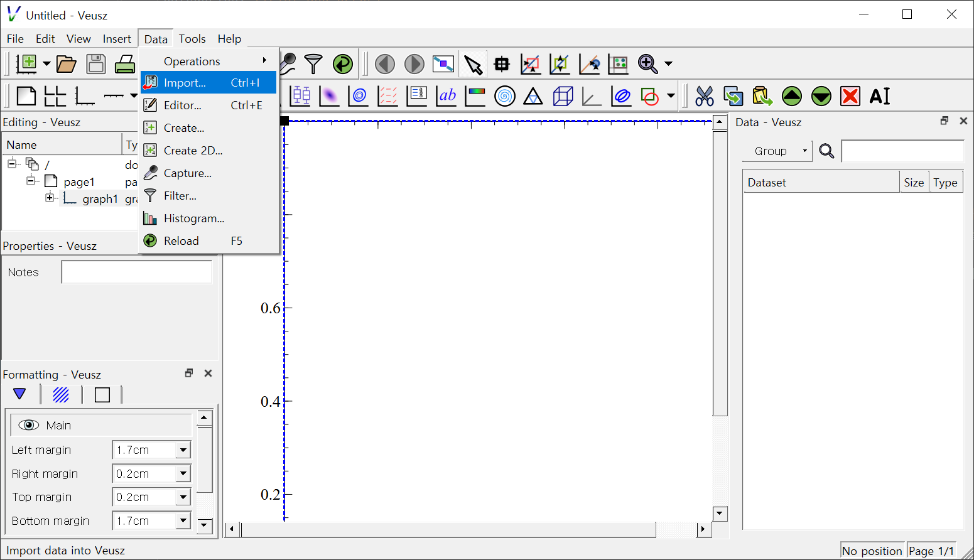The width and height of the screenshot is (974, 560).
Task: Print with the printer icon
Action: [125, 63]
